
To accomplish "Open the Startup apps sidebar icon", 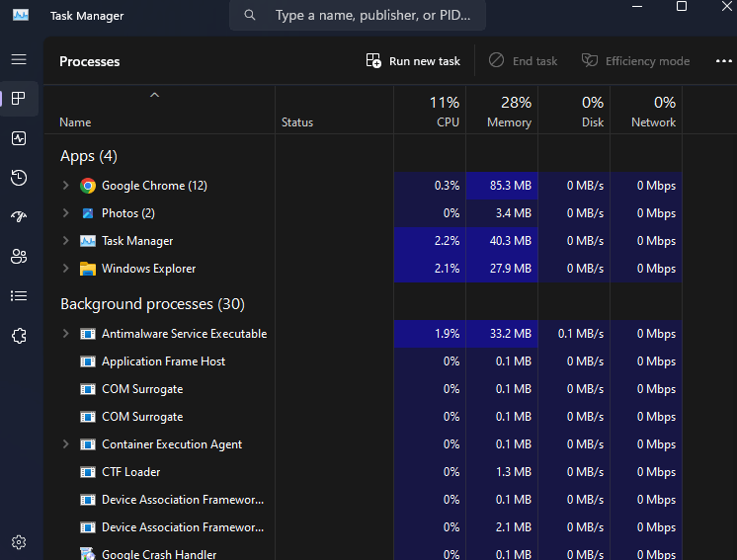I will (19, 217).
